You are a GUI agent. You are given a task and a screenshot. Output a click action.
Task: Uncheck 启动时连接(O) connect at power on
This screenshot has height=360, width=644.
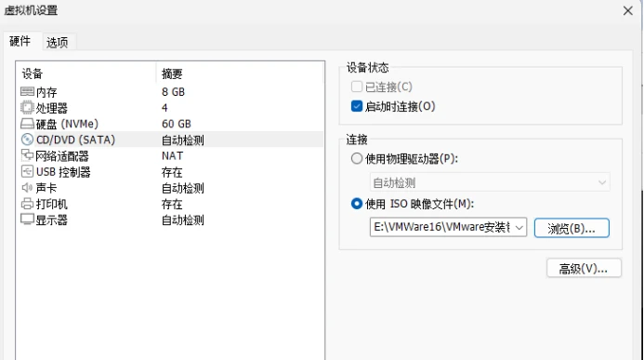point(357,106)
